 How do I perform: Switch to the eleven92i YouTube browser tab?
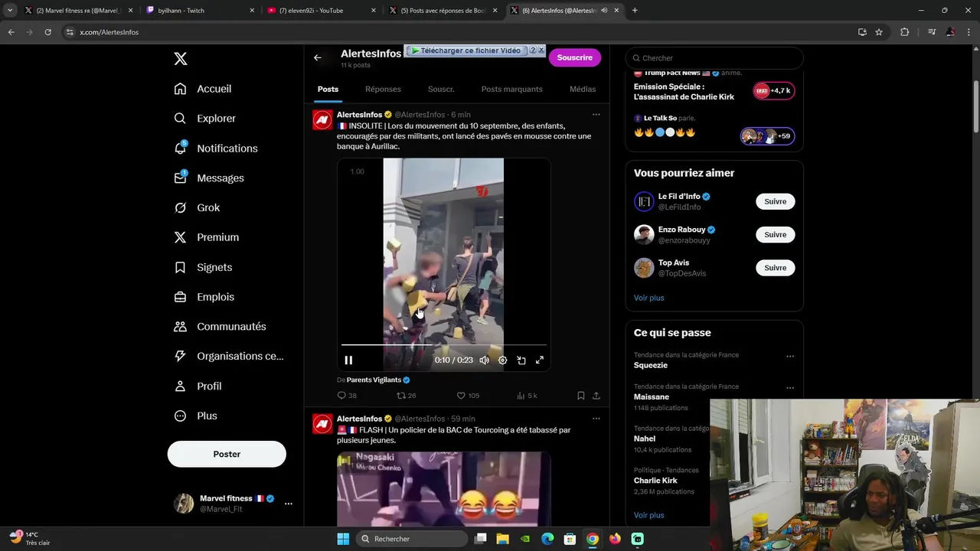[x=322, y=11]
